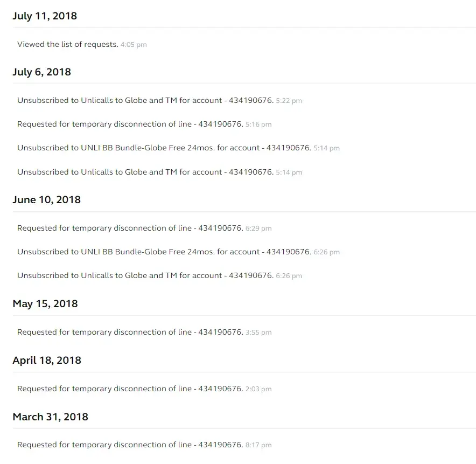Viewport: 476px width, 464px height.
Task: Select the Unlicalls unsubscribe entry at 5:22 pm
Action: (x=145, y=100)
